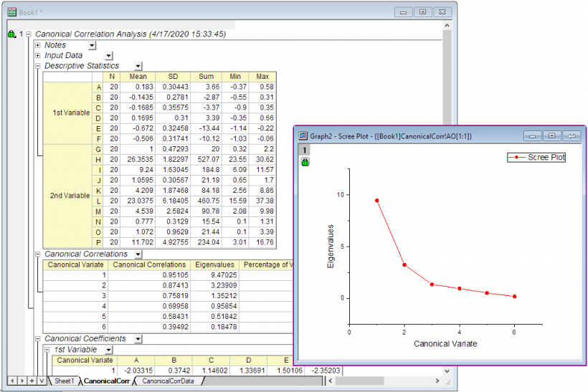
Task: Click sum value 460.75 in row L
Action: click(206, 201)
